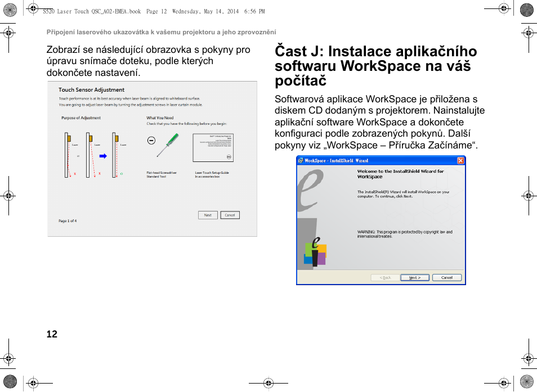Click the Laser Touch Setup Guide image
Screen dimensions: 537x392
tap(213, 150)
